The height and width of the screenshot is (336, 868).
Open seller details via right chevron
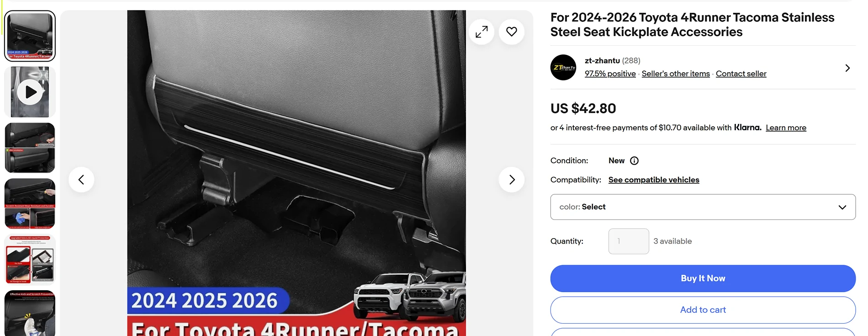tap(847, 68)
